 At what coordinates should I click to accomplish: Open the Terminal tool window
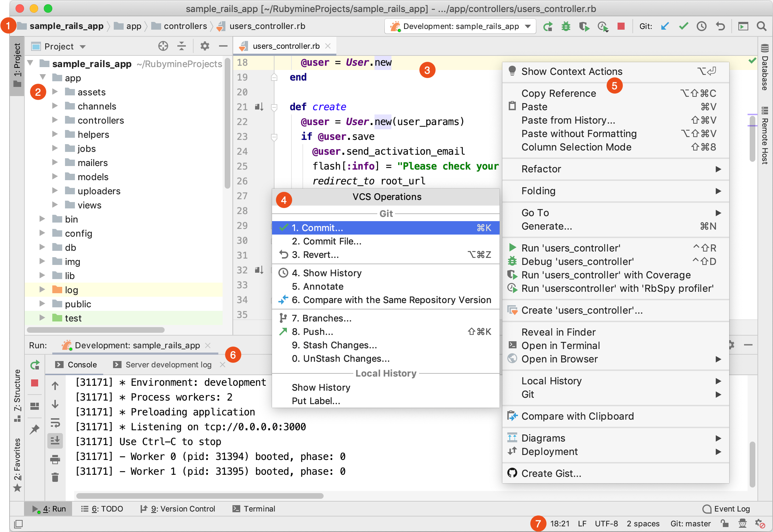coord(254,509)
